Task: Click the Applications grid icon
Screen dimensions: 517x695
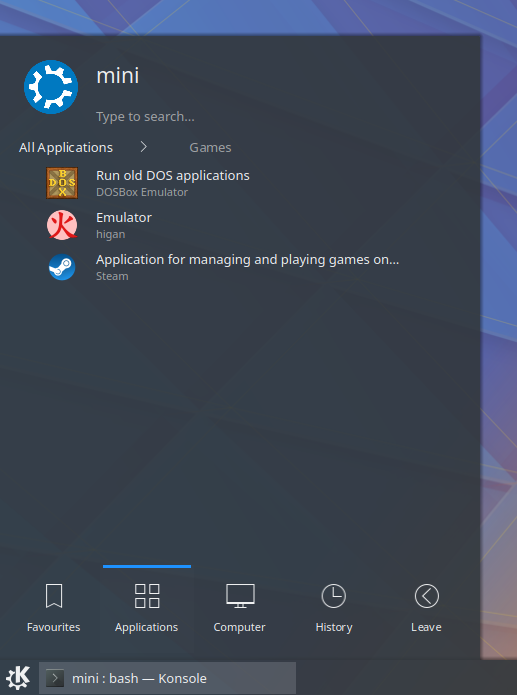Action: click(147, 596)
